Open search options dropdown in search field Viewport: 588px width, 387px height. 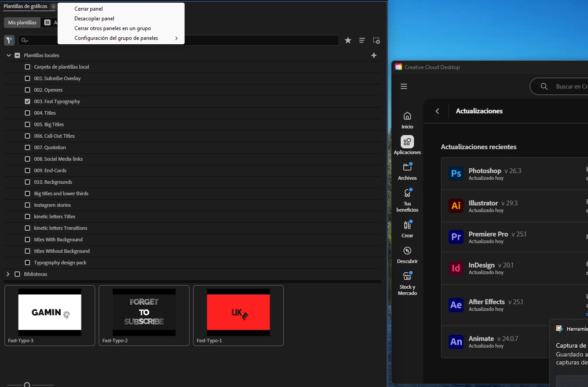pyautogui.click(x=25, y=40)
